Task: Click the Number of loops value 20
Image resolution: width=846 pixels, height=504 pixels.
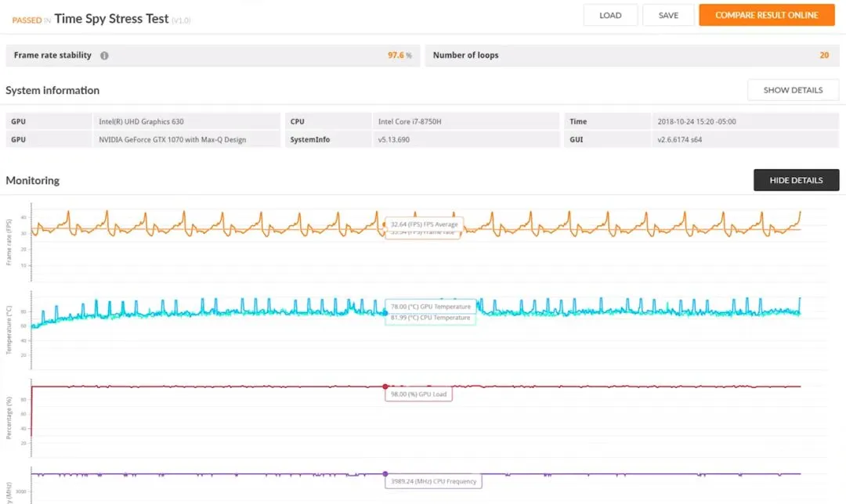Action: pyautogui.click(x=824, y=55)
